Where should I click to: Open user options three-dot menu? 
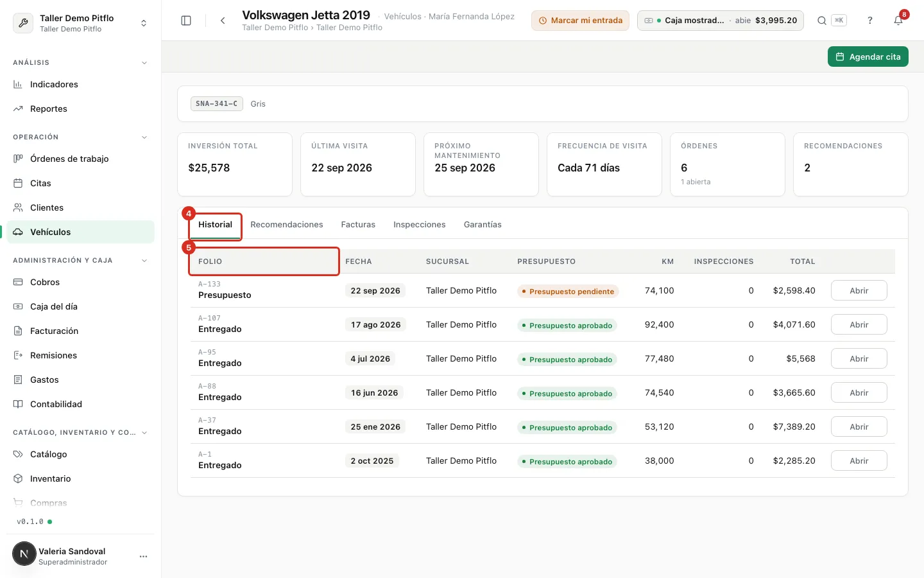pyautogui.click(x=143, y=556)
